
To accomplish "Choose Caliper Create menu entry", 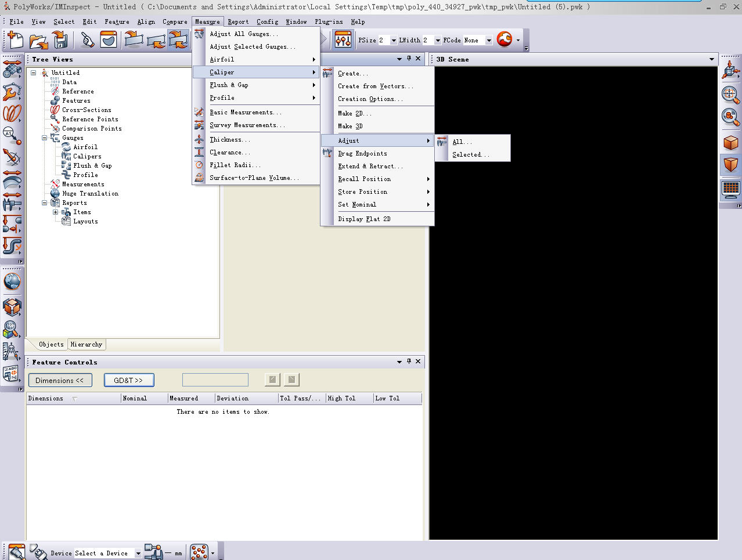I will pyautogui.click(x=377, y=73).
